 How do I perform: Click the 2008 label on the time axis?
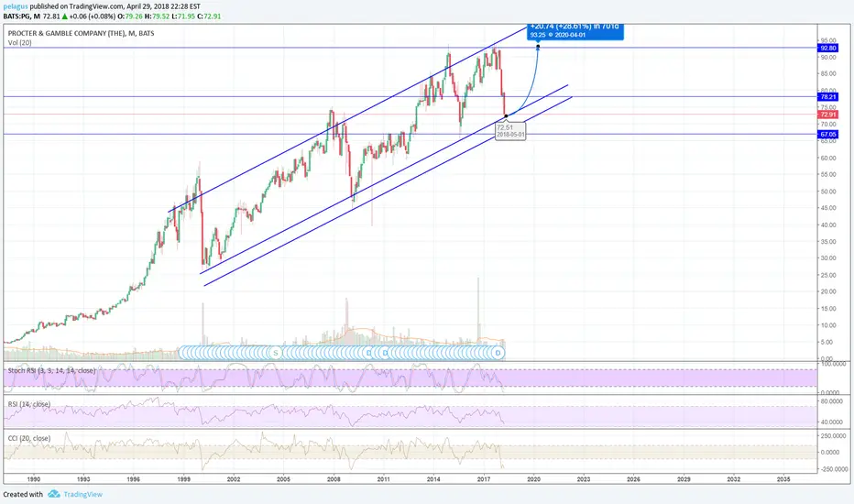tap(334, 479)
